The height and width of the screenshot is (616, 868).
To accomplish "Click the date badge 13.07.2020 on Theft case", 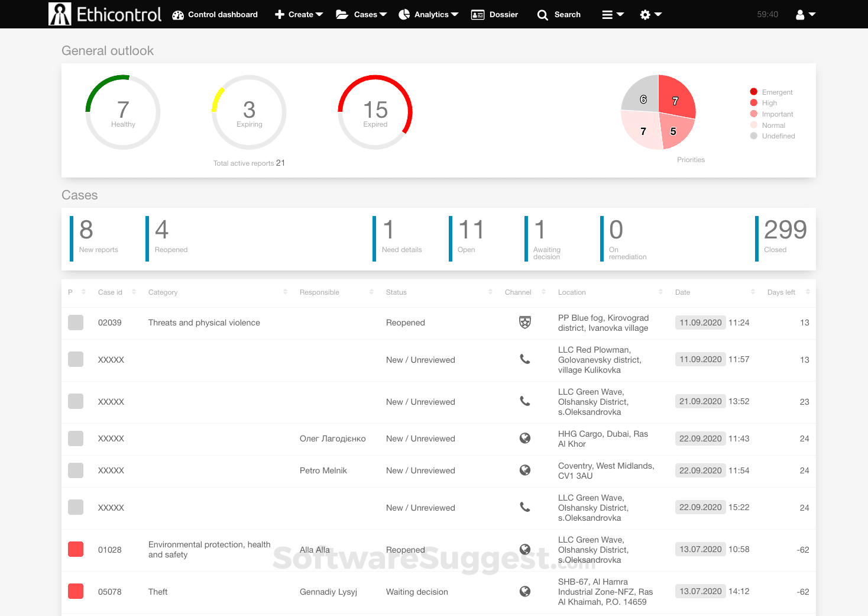I will (x=700, y=591).
